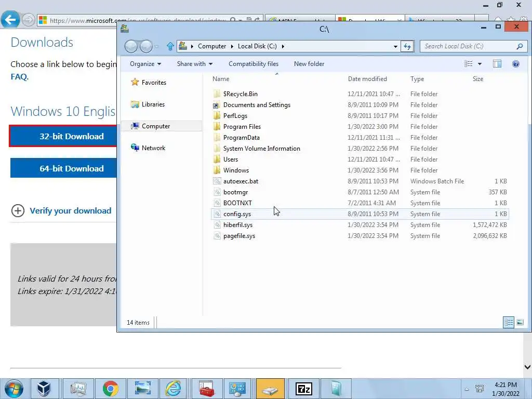Select the Program Files folder

point(360,127)
